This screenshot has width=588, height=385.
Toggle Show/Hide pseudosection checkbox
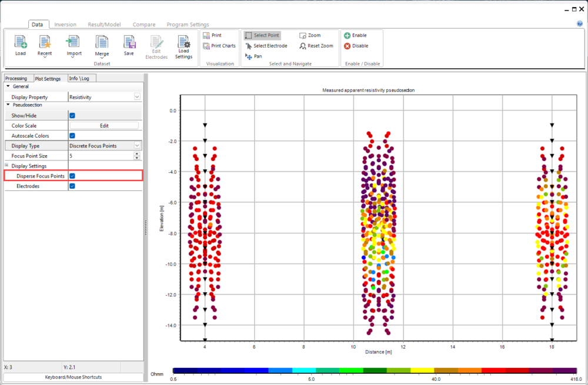point(72,115)
